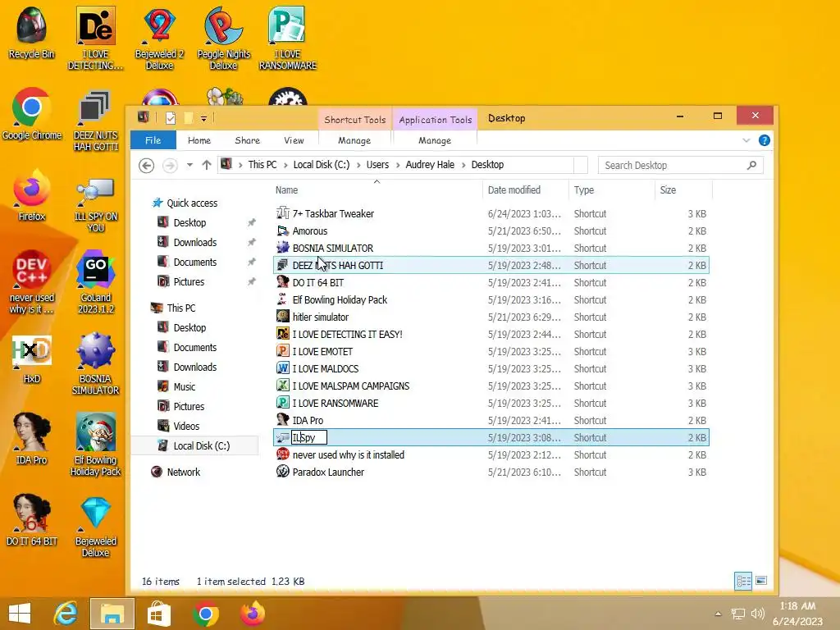Image resolution: width=840 pixels, height=630 pixels.
Task: Sort by Name column header
Action: [x=377, y=189]
